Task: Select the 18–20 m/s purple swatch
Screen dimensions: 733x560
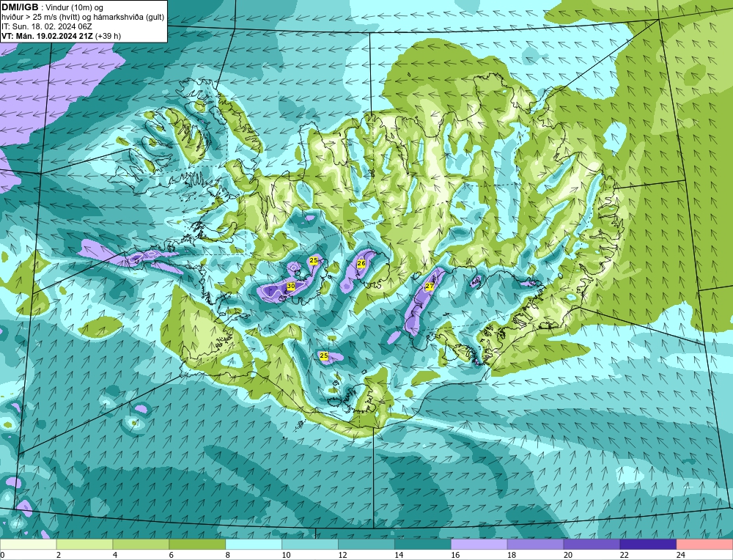Action: click(535, 544)
